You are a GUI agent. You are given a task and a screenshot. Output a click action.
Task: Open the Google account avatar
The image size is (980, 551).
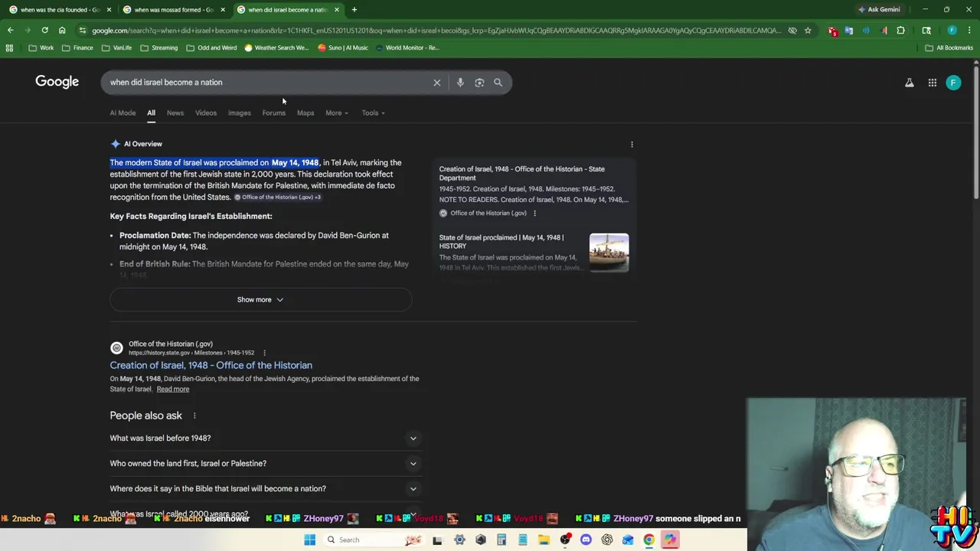pyautogui.click(x=953, y=83)
